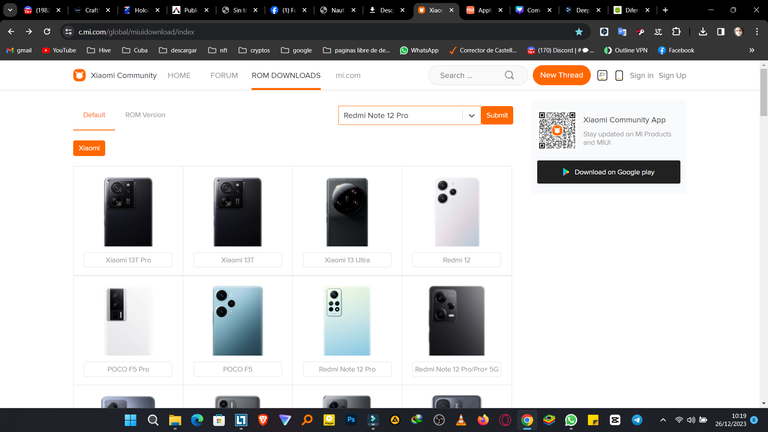Open the Chrome downloads icon

point(702,31)
